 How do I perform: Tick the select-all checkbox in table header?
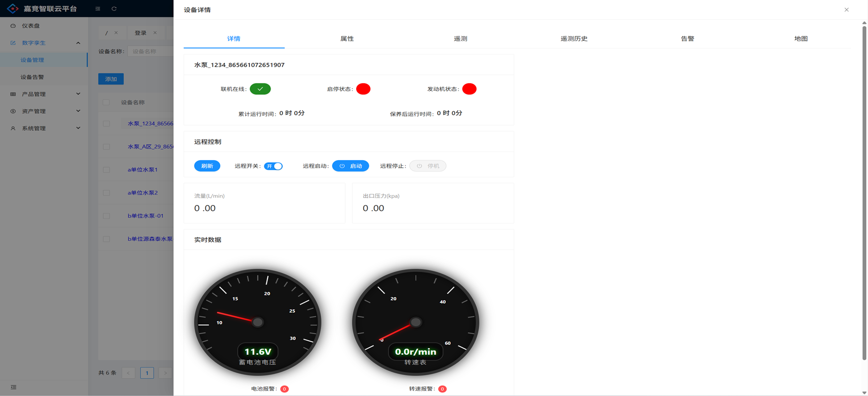coord(106,102)
